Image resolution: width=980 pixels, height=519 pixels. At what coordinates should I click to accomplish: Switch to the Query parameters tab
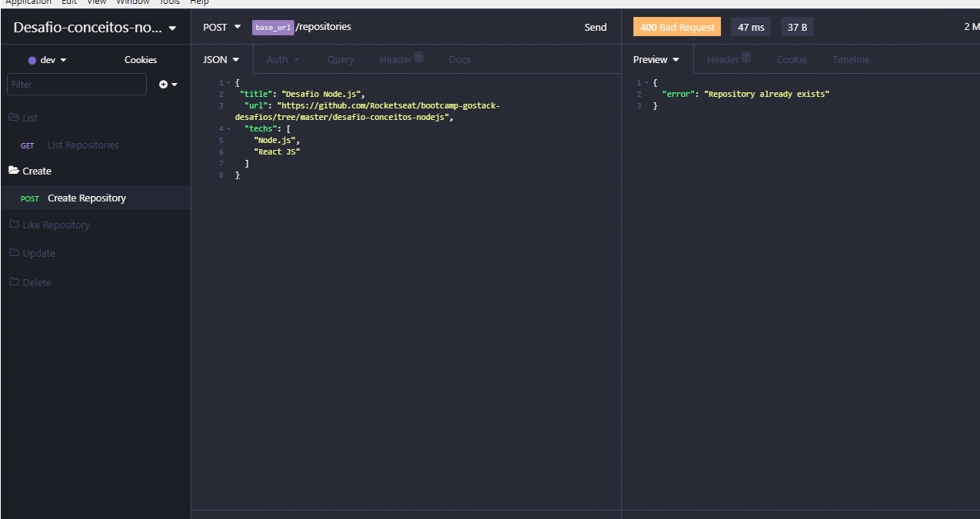(341, 59)
